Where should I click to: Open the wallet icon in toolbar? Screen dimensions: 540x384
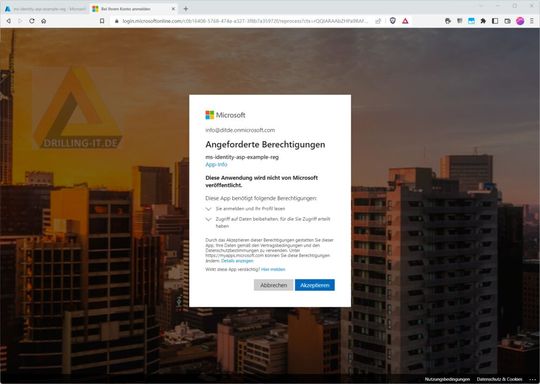pyautogui.click(x=507, y=21)
